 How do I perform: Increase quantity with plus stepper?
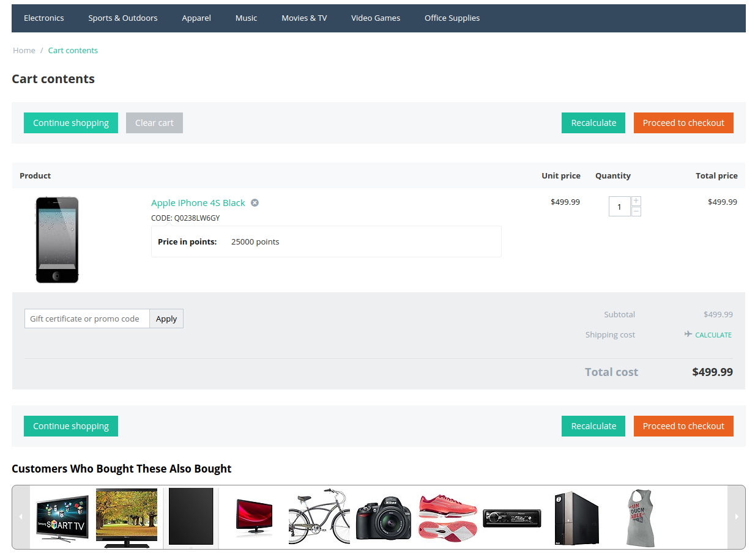636,201
